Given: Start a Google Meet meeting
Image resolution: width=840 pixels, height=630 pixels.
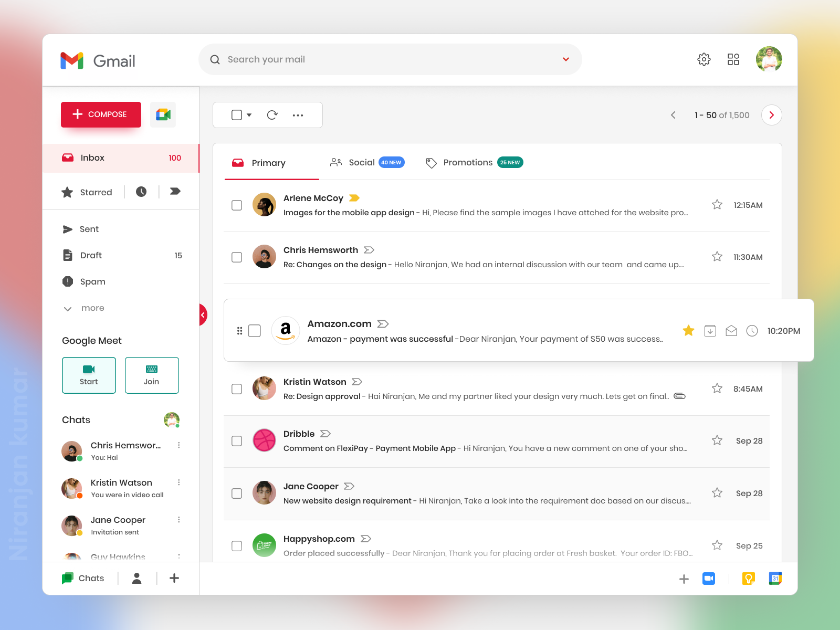Looking at the screenshot, I should (x=89, y=375).
